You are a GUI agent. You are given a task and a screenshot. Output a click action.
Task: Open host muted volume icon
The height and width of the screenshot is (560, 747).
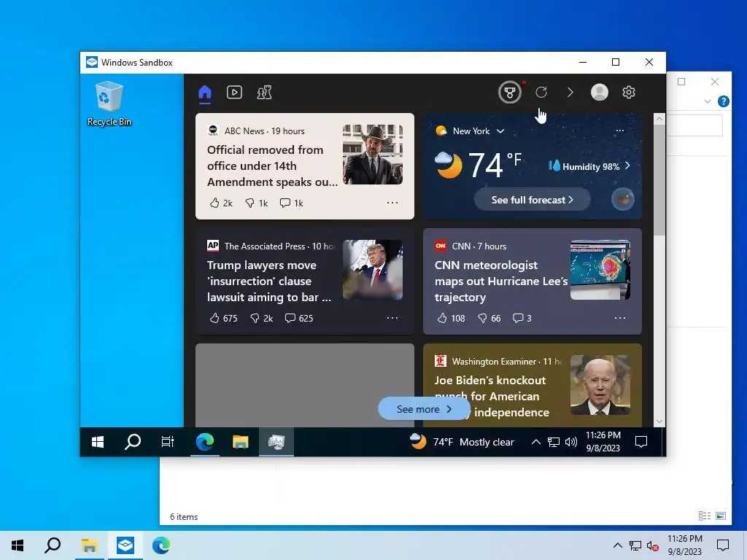(653, 545)
